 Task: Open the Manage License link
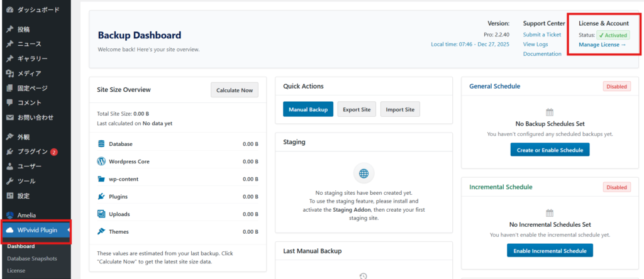602,45
